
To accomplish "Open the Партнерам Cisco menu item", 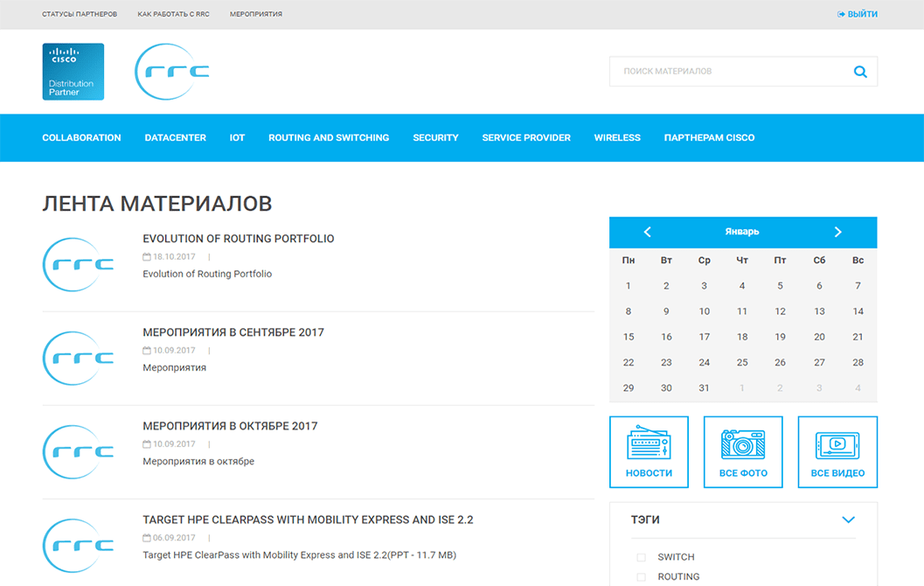I will click(x=709, y=137).
